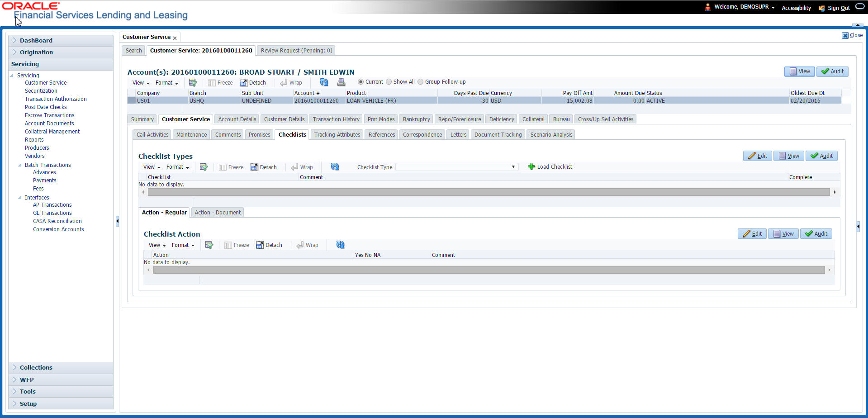
Task: Click Freeze in the Account(s) toolbar
Action: (x=220, y=83)
